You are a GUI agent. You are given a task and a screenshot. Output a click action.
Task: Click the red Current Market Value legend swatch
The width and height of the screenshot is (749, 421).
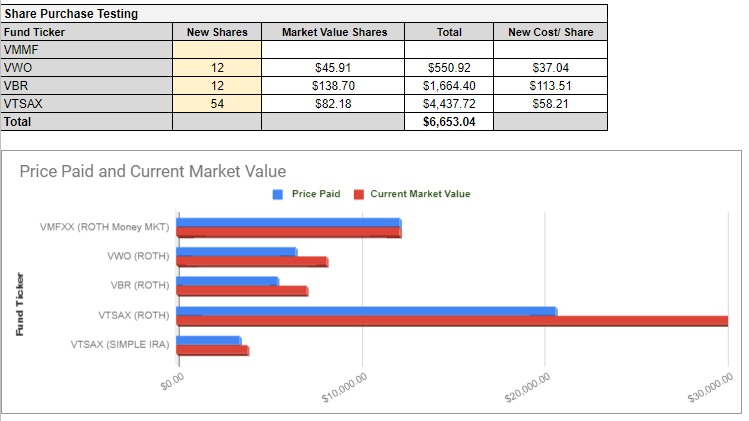click(359, 194)
